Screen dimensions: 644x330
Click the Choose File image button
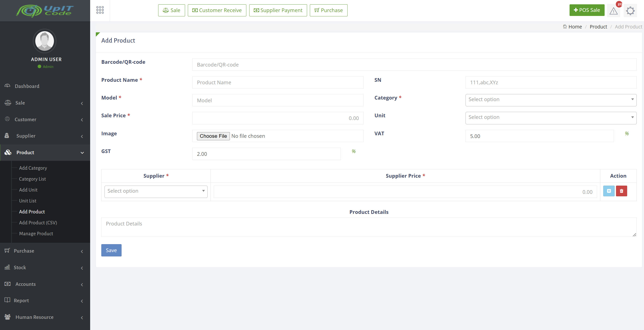pos(213,136)
